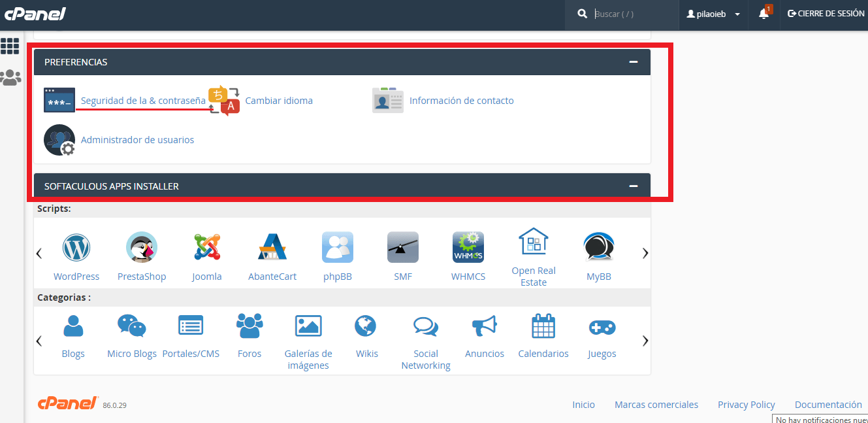This screenshot has width=868, height=423.
Task: Click the cPanel logo in header
Action: 34,14
